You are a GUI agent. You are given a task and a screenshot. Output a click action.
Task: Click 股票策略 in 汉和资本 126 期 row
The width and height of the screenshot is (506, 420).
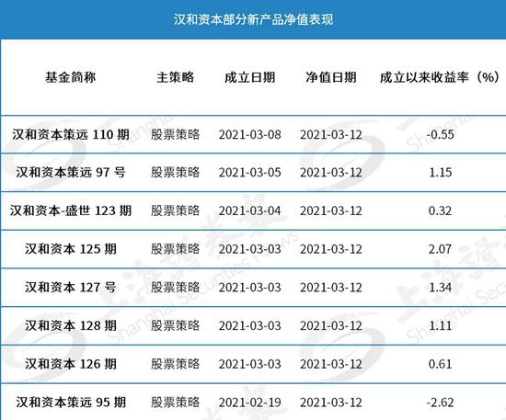175,364
